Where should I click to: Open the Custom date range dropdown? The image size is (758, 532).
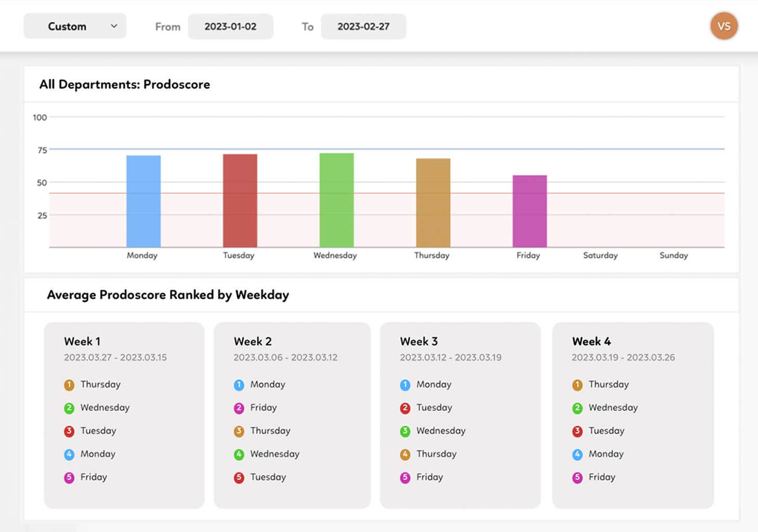point(75,26)
